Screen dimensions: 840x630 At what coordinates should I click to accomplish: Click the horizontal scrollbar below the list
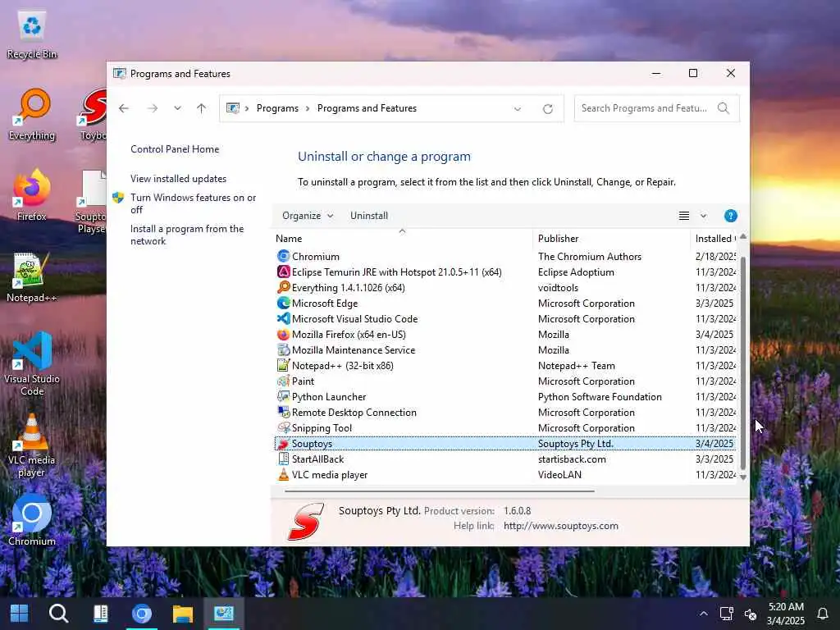440,491
